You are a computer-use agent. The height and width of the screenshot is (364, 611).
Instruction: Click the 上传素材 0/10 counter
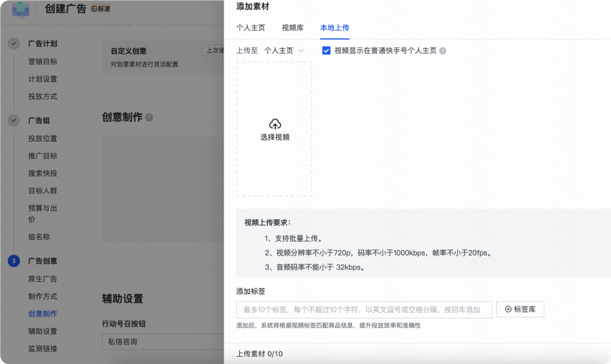260,354
